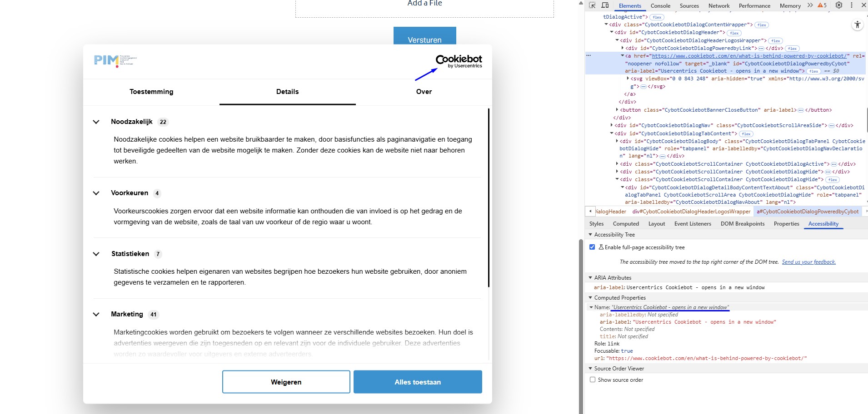This screenshot has width=868, height=414.
Task: Click the Alles toestaan button
Action: (x=417, y=382)
